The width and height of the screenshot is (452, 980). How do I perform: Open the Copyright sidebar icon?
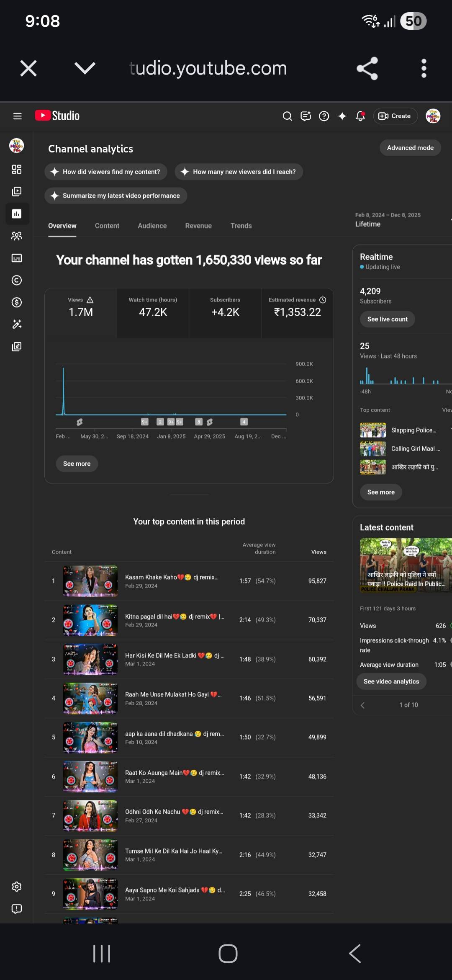pos(17,280)
